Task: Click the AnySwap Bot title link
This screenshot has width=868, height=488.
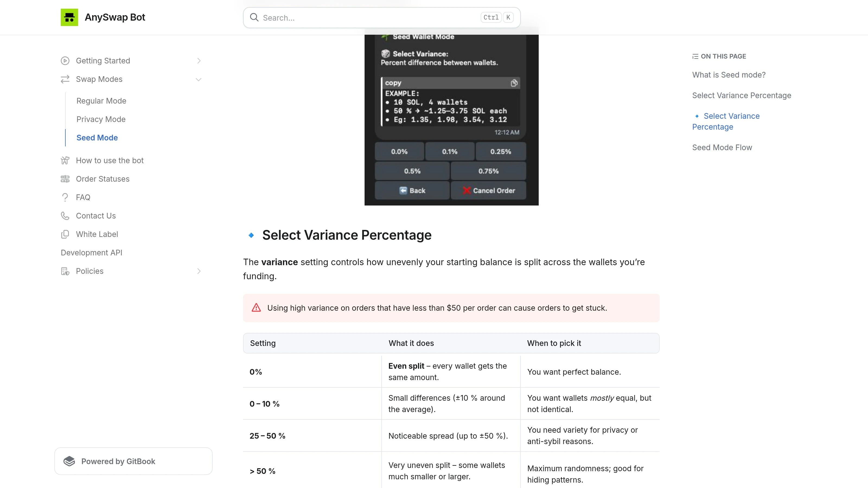Action: point(115,17)
